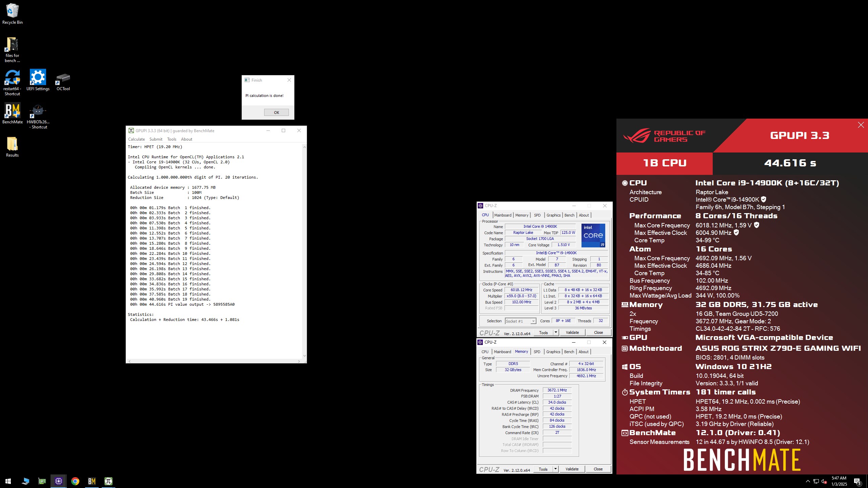Click the CPU-Z taskbar icon

point(58,481)
